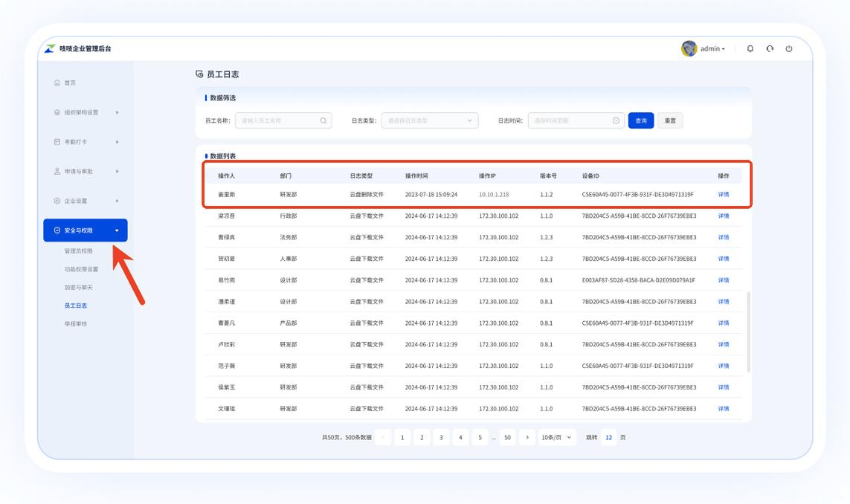
Task: Go to page 3 in pagination
Action: [x=441, y=437]
